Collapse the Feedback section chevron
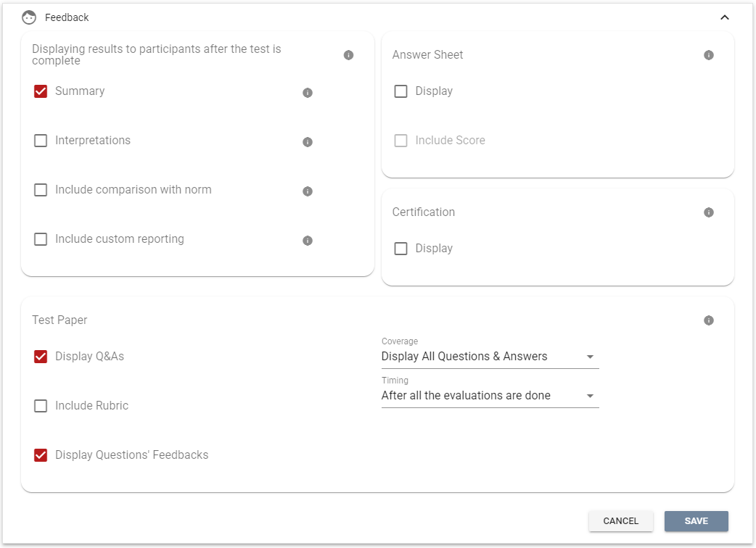Viewport: 756px width, 548px height. [x=724, y=17]
